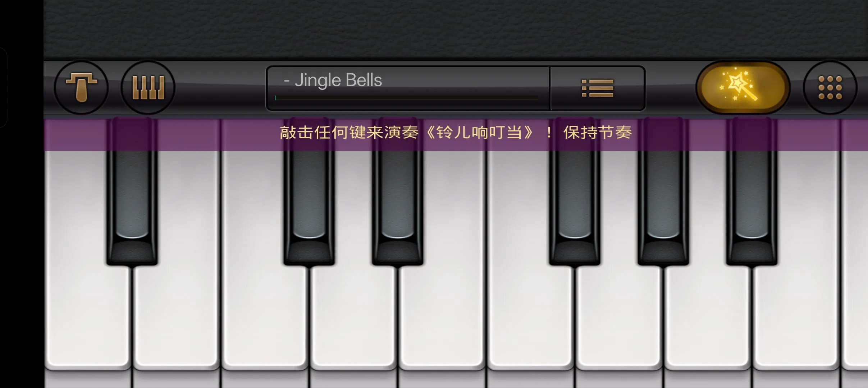Tap the sustain pedal icon
This screenshot has width=868, height=388.
(81, 87)
